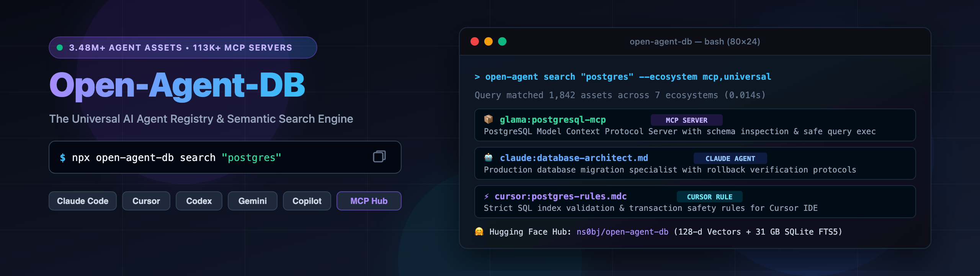Click the package icon beside glama:postgresql-mcp
The height and width of the screenshot is (276, 980).
click(488, 119)
